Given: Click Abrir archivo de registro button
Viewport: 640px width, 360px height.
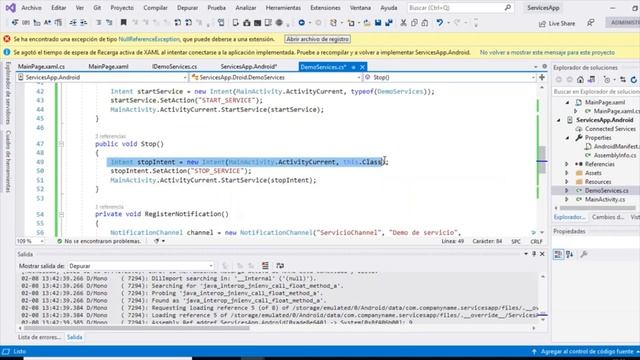Looking at the screenshot, I should tap(318, 39).
